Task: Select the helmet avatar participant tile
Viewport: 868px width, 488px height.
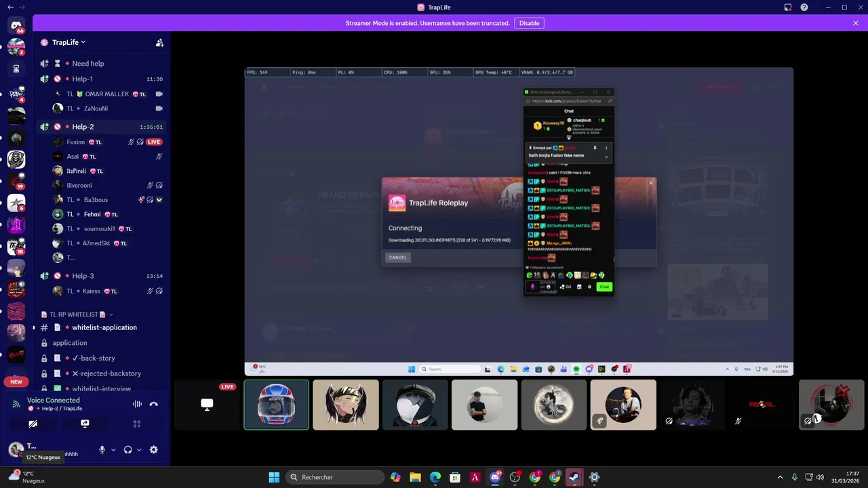Action: click(x=277, y=405)
